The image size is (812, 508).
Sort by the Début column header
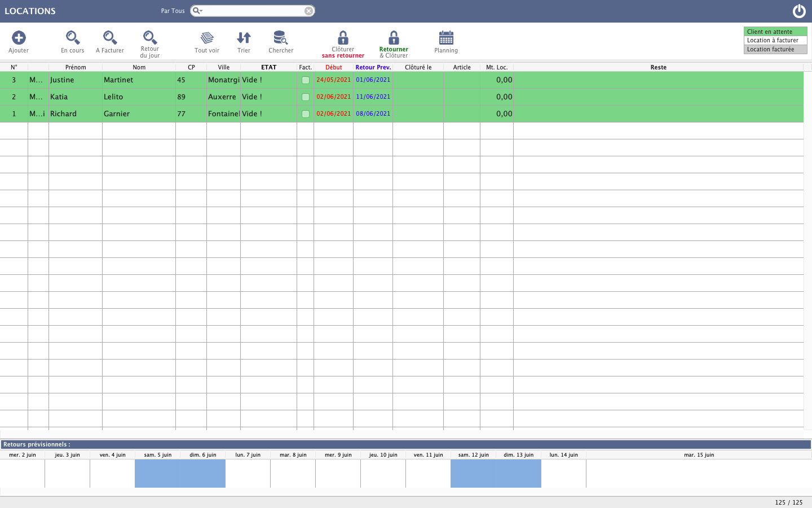tap(333, 67)
